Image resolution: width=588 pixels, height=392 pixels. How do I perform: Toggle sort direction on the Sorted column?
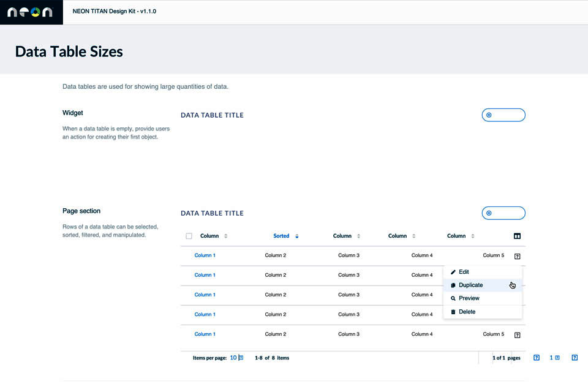pos(297,236)
